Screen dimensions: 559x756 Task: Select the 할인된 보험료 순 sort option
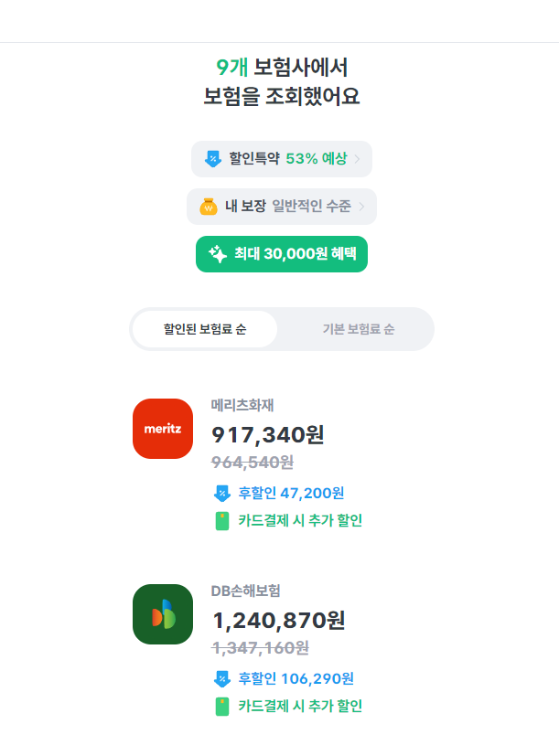pos(205,329)
